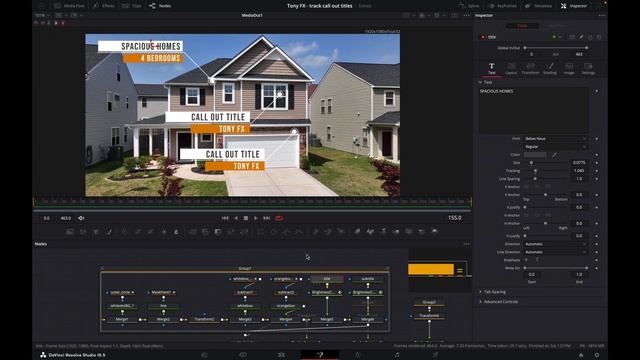Open the Fairlight page at bottom
This screenshot has height=360, width=640.
tap(397, 355)
